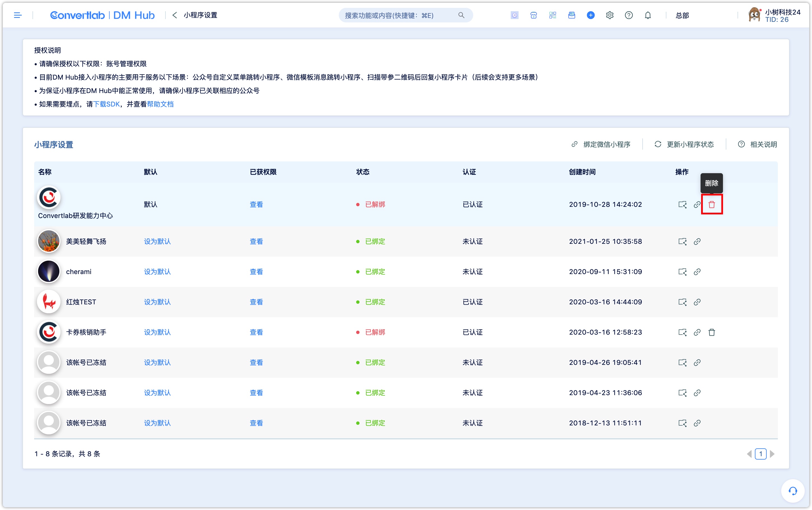
Task: Click the blue plus create icon
Action: click(x=591, y=15)
